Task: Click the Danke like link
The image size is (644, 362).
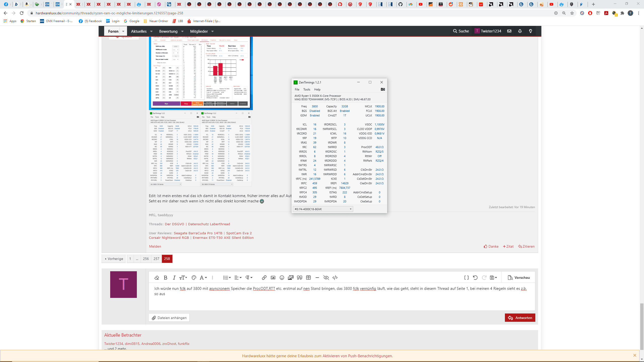Action: click(491, 246)
